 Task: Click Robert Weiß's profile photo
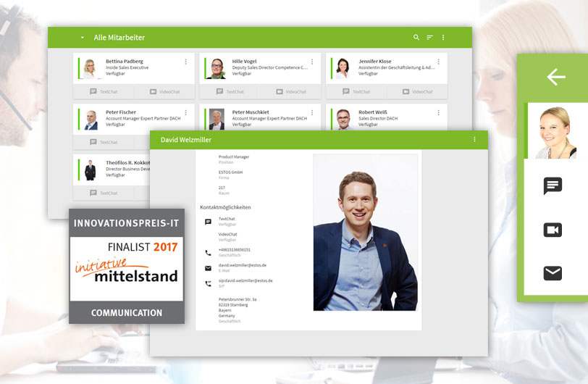coord(343,120)
